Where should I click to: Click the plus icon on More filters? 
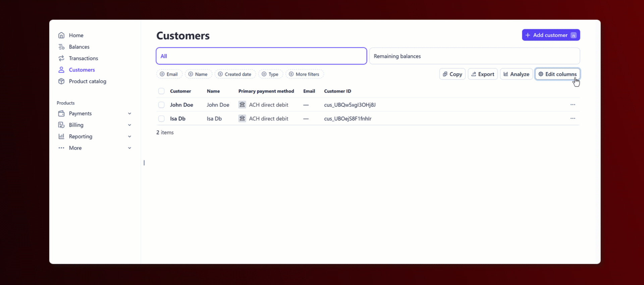291,74
